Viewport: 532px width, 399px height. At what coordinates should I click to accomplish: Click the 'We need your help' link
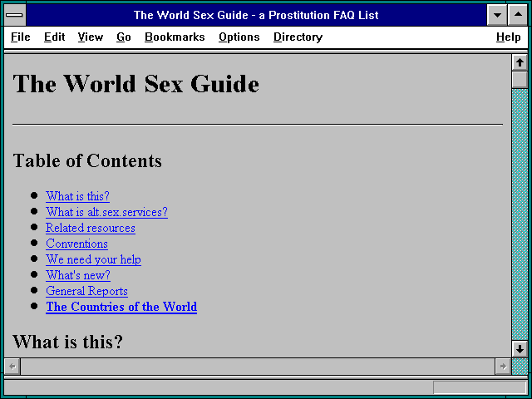(x=94, y=259)
